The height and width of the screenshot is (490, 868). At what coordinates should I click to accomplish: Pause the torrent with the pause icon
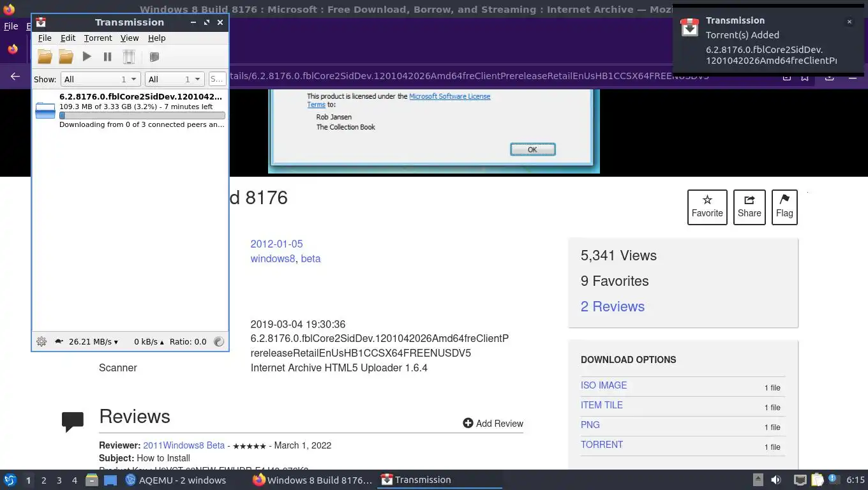[107, 57]
